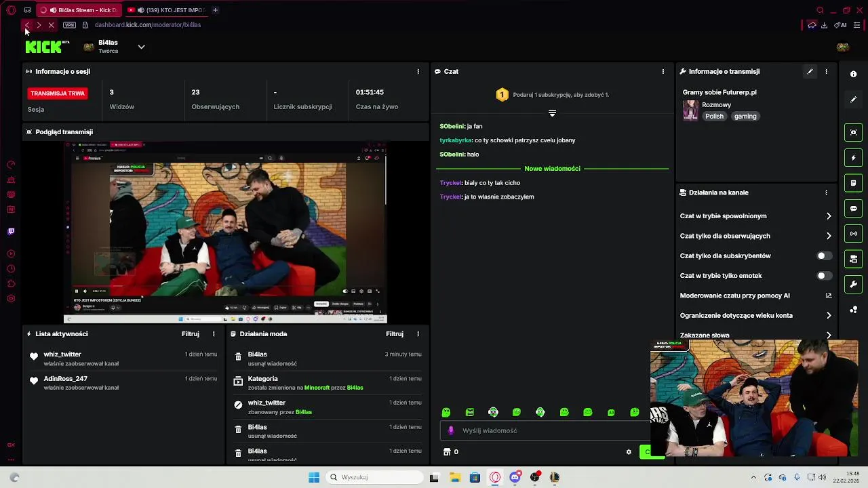
Task: Enable Czat tylko dla subskrybentów switch
Action: click(824, 256)
